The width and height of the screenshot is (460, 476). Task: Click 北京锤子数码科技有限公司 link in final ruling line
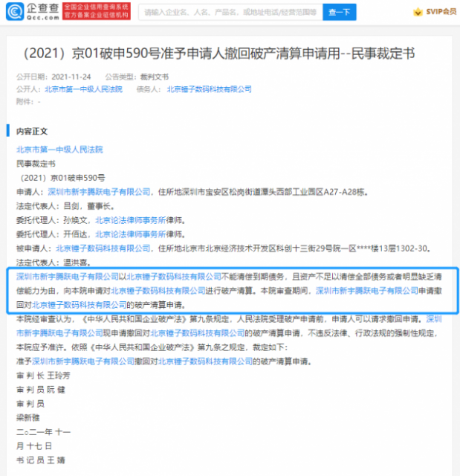(205, 361)
